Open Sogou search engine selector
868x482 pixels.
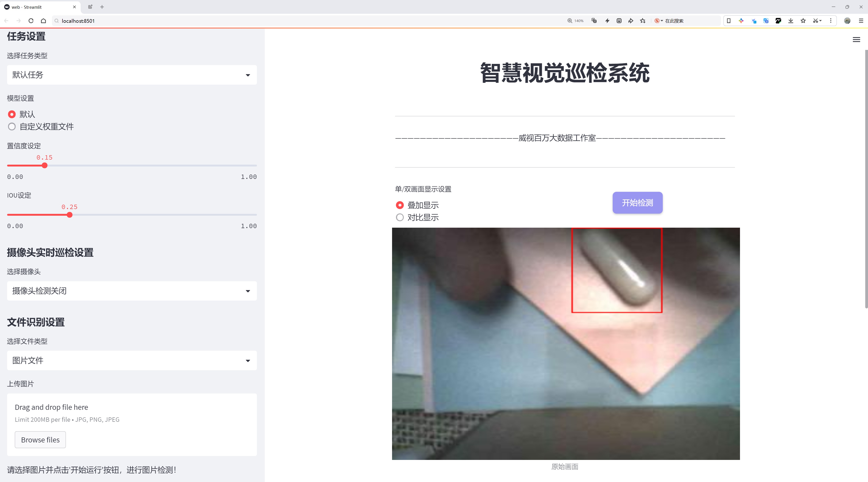click(658, 20)
